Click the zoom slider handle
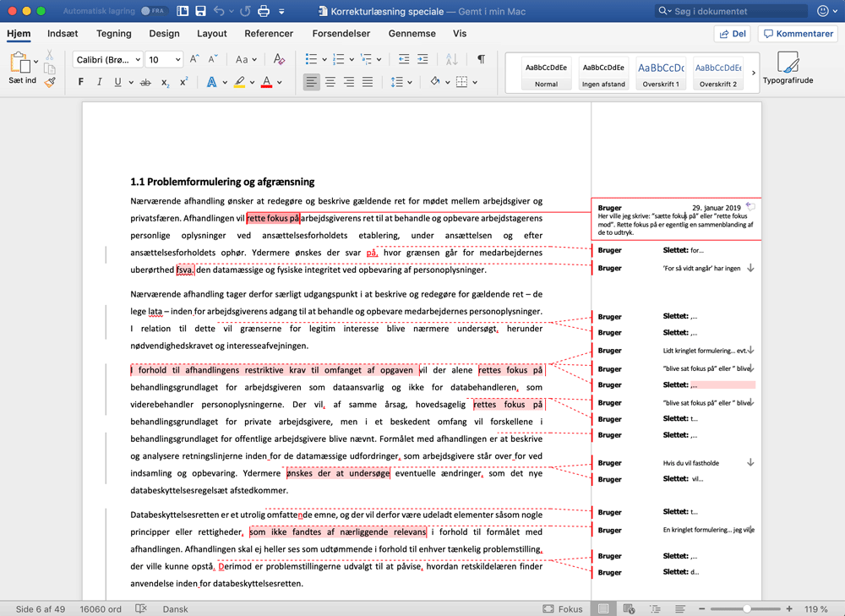The width and height of the screenshot is (845, 616). pyautogui.click(x=747, y=609)
